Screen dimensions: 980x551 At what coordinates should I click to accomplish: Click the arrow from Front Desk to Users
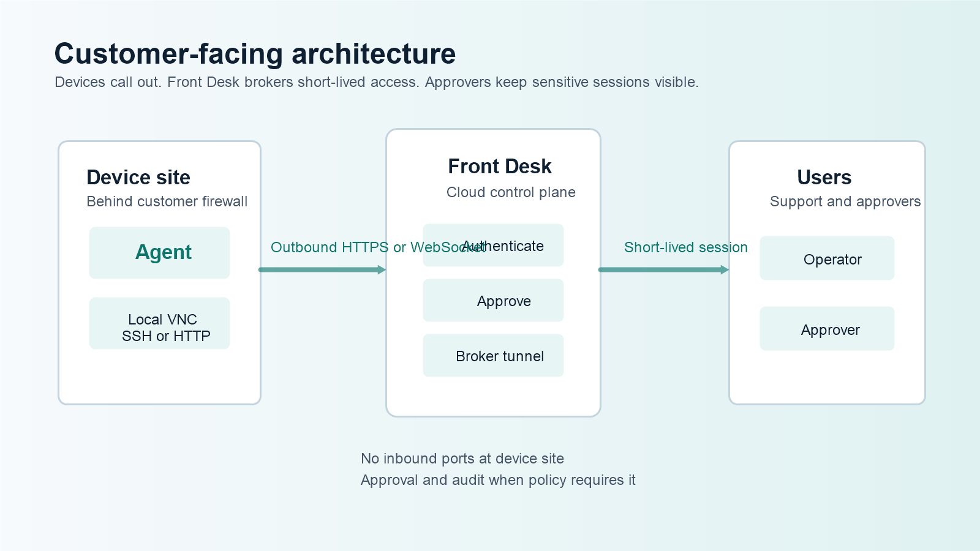664,269
